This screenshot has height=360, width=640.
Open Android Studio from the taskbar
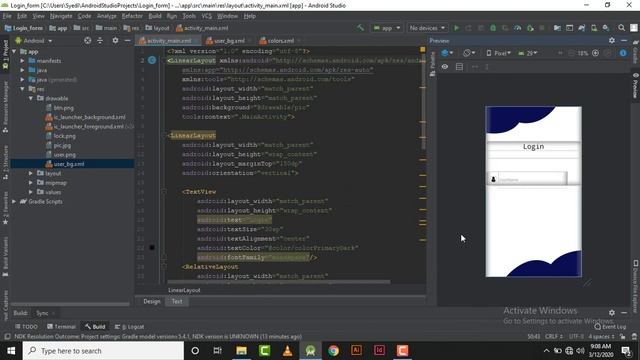[x=310, y=351]
